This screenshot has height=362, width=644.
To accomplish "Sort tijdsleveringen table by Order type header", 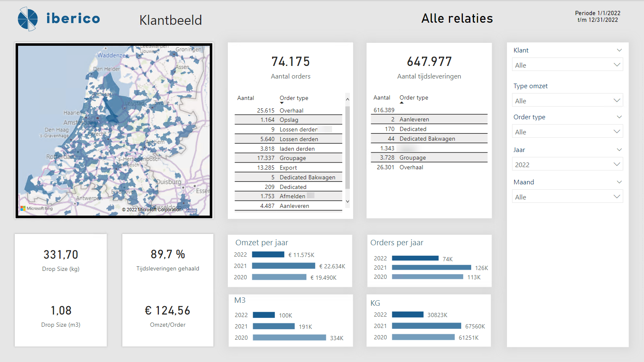I will click(414, 97).
